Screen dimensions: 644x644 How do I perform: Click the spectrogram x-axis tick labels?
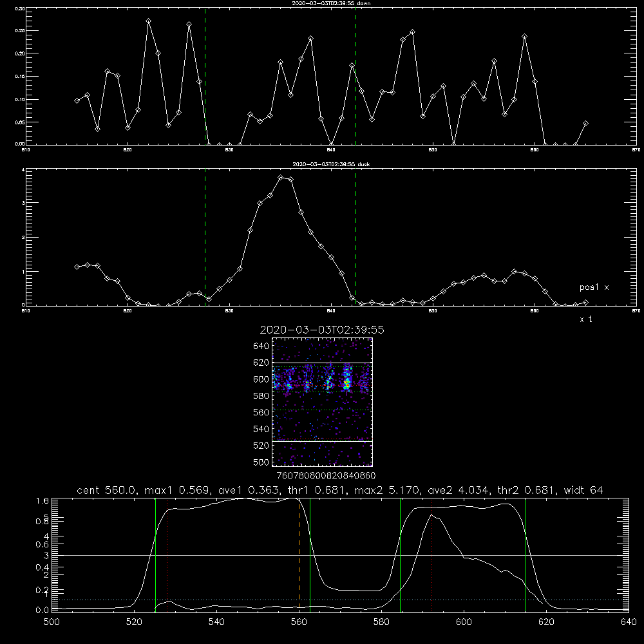tap(326, 475)
